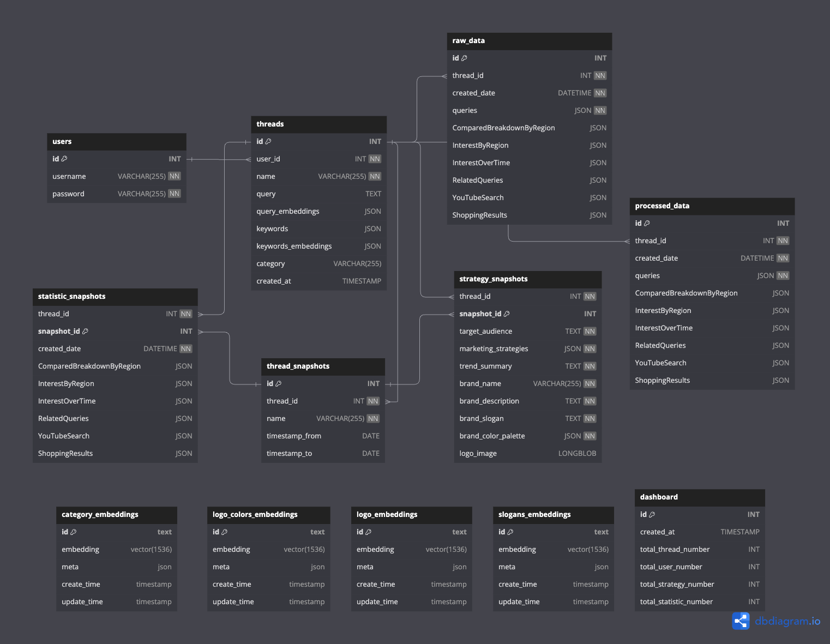This screenshot has width=830, height=644.
Task: Click the created_at row in threads table
Action: click(x=319, y=281)
